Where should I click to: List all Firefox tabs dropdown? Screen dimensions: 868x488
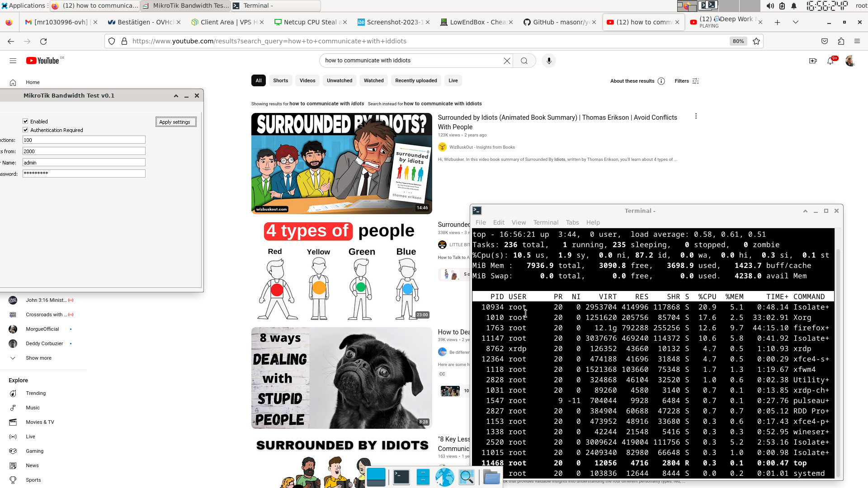click(x=796, y=22)
